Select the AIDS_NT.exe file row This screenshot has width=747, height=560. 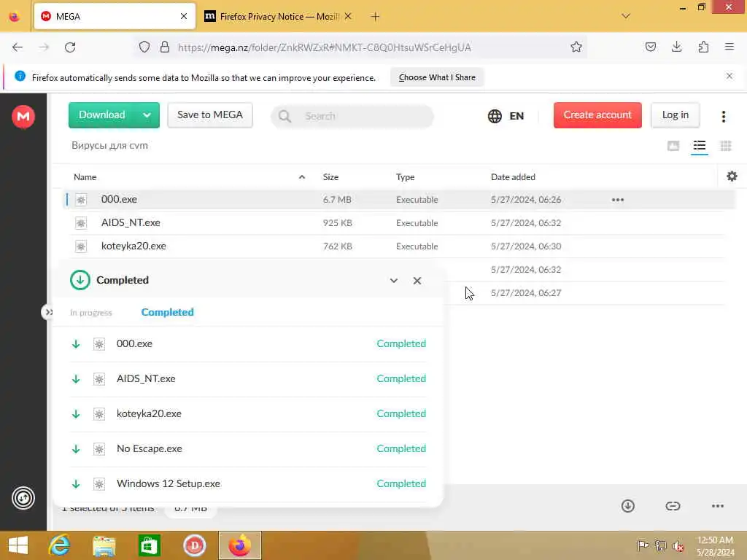(x=399, y=223)
